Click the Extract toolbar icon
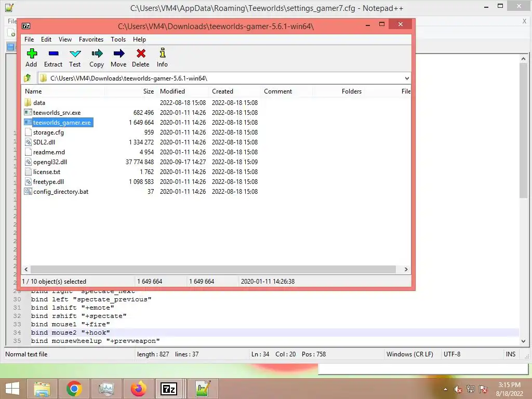Image resolution: width=532 pixels, height=399 pixels. point(54,58)
